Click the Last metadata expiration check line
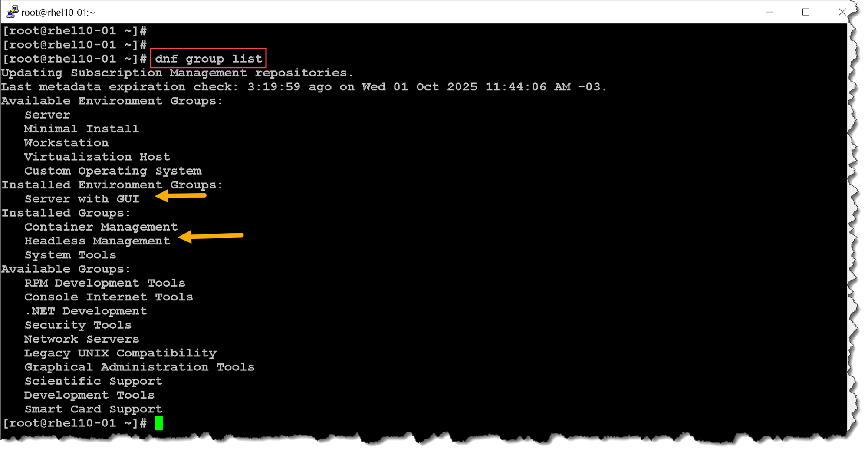This screenshot has width=868, height=452. [304, 87]
